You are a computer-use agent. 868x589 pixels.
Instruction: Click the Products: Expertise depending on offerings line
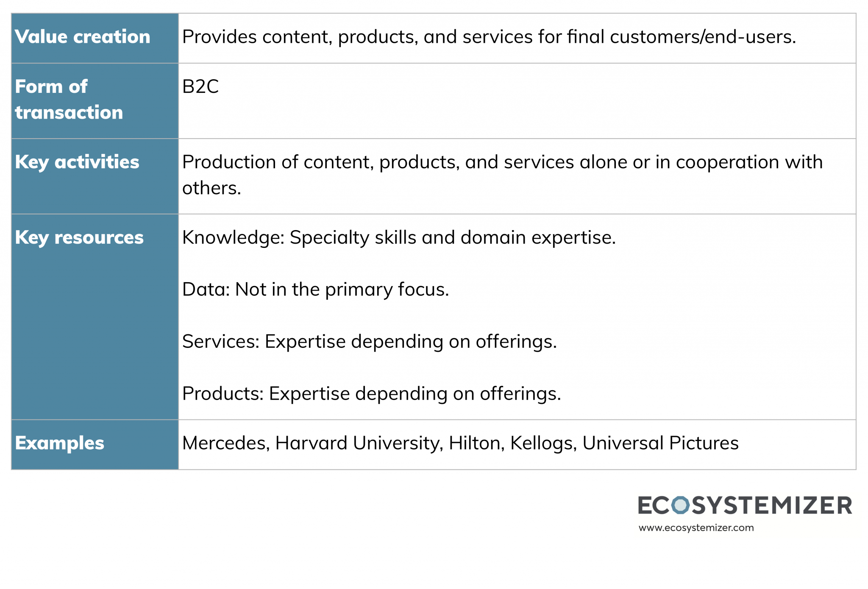pos(372,394)
